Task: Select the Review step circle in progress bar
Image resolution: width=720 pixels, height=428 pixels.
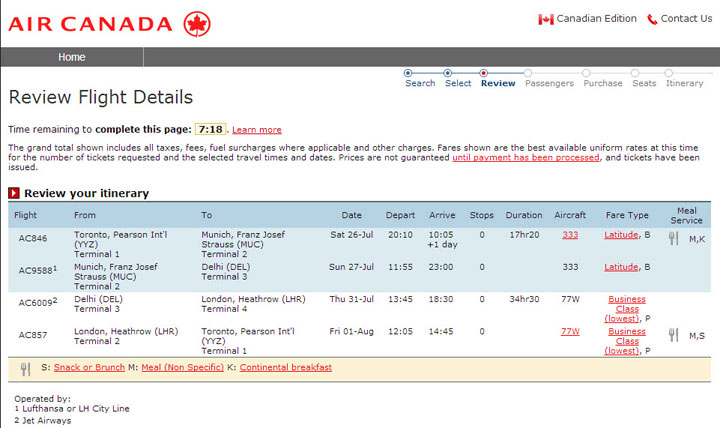Action: pos(483,73)
